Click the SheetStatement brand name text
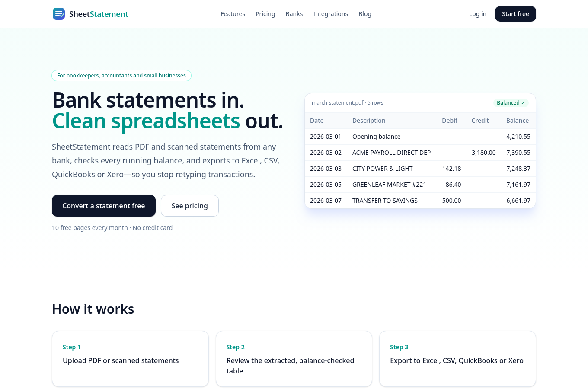 coord(99,14)
